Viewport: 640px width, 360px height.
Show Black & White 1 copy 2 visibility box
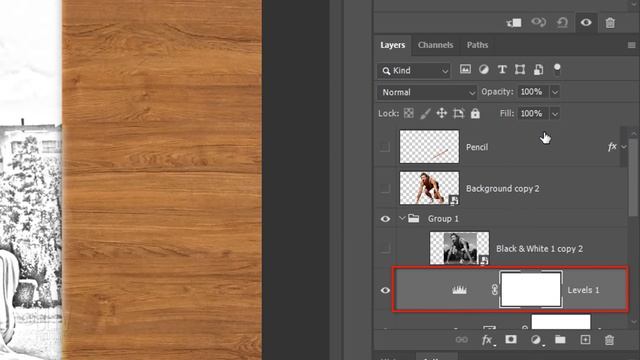384,248
